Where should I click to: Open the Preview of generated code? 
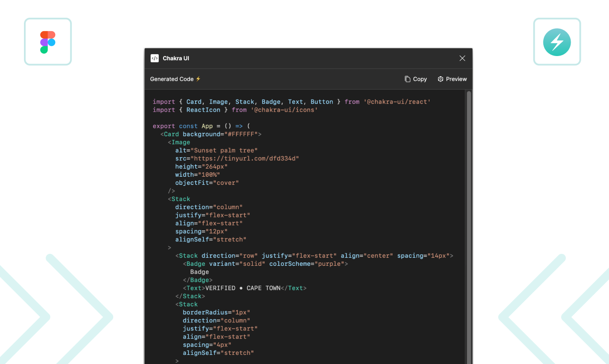coord(452,79)
